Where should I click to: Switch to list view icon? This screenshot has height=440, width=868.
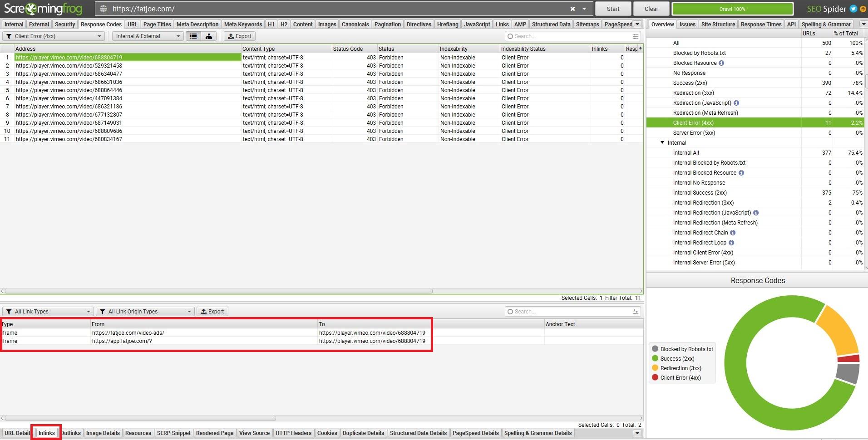[x=193, y=36]
